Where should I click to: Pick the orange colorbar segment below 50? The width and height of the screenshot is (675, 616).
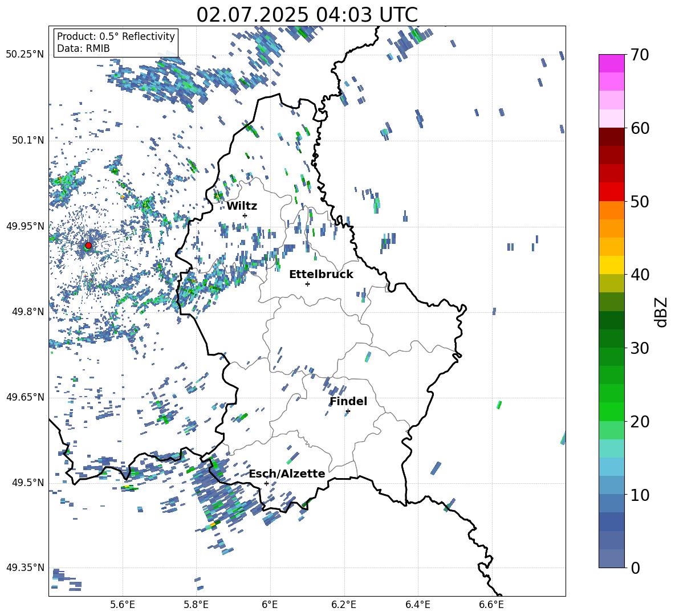coord(611,210)
